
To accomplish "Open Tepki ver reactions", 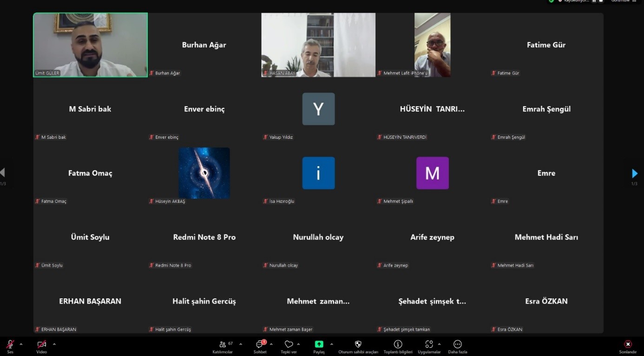I will click(289, 346).
